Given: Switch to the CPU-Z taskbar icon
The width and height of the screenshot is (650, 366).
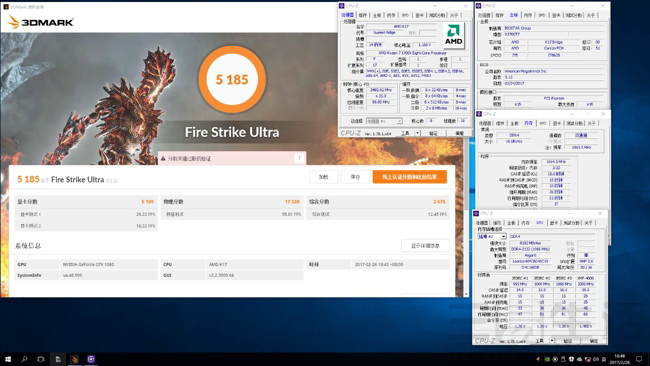Looking at the screenshot, I should click(x=91, y=359).
